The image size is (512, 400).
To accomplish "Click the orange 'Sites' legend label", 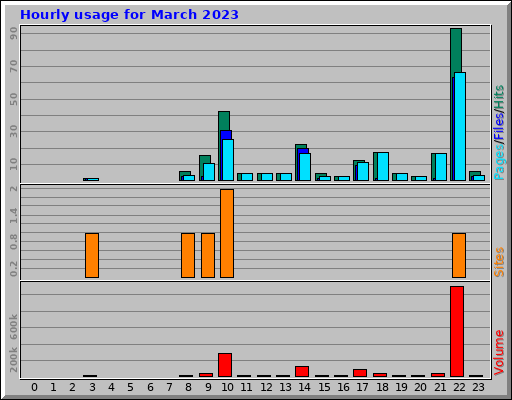I will click(499, 262).
